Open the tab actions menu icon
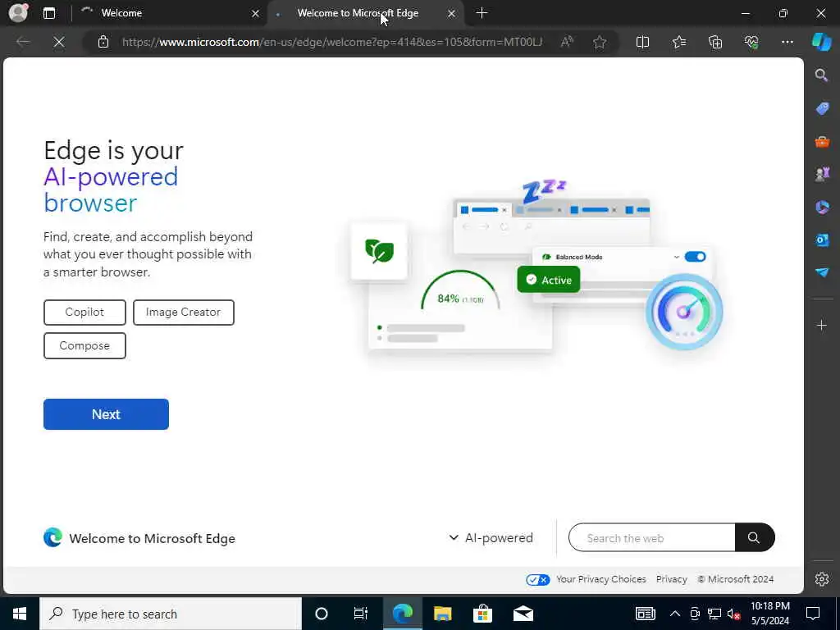The image size is (840, 630). coord(49,13)
